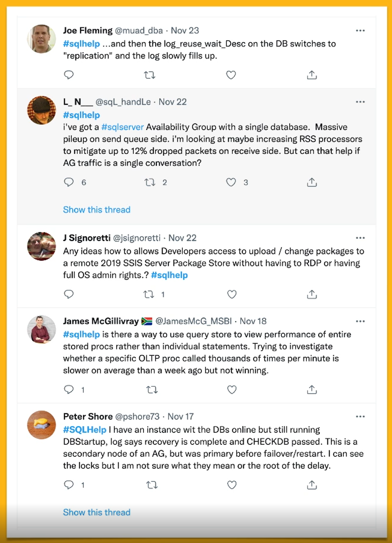
Task: Retweet James McGillivray's query store tweet
Action: (152, 390)
